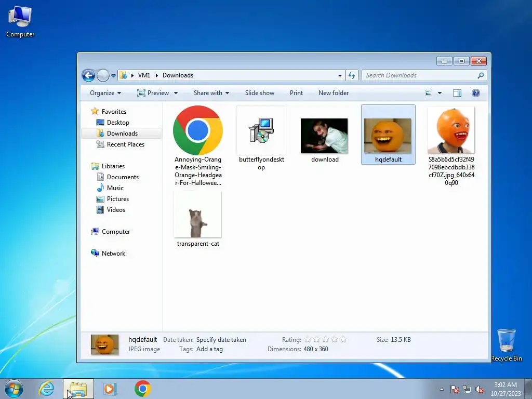Click hqdefault preview in details pane
The width and height of the screenshot is (532, 399).
point(105,345)
